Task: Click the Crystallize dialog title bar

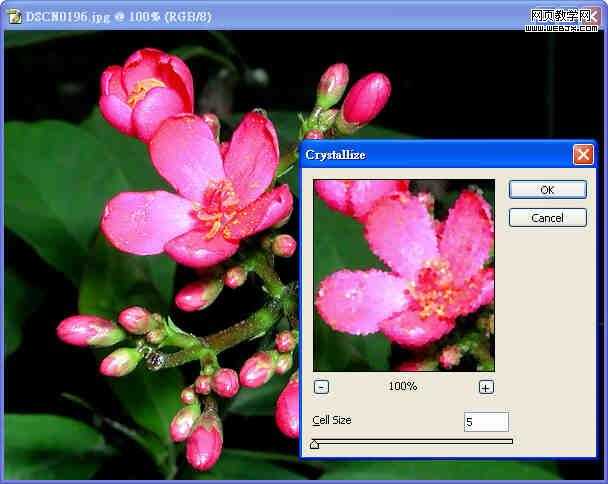Action: [430, 155]
